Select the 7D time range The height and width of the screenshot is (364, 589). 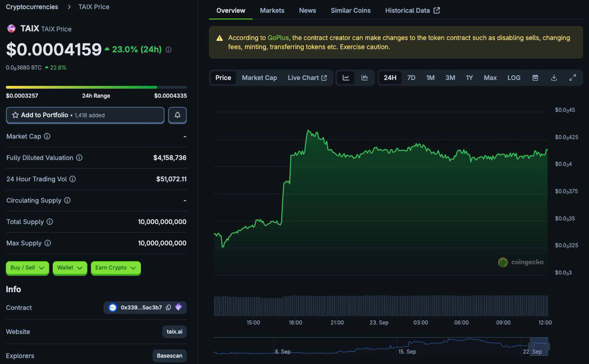[x=411, y=78]
